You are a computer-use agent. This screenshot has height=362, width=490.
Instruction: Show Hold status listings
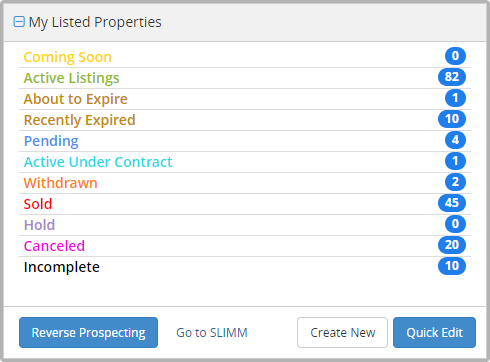39,225
